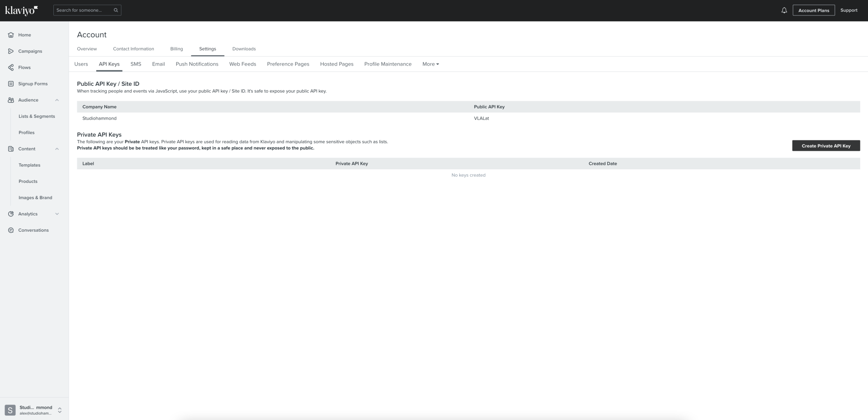Collapse the Content section chevron
868x420 pixels.
point(57,149)
